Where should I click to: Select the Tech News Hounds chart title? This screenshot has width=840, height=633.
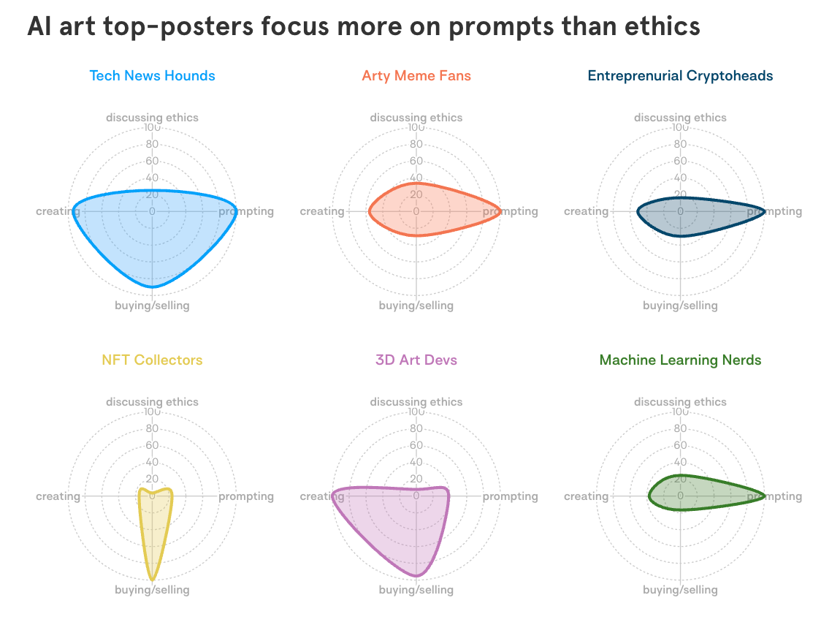pyautogui.click(x=152, y=75)
